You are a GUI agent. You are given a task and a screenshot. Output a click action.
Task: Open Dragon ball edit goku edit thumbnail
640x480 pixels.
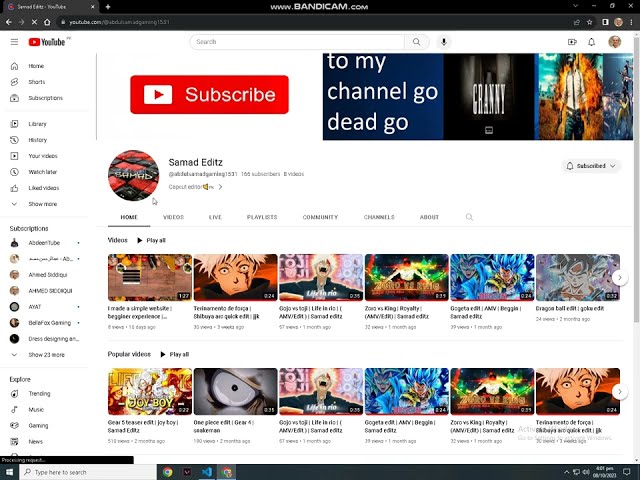click(578, 278)
